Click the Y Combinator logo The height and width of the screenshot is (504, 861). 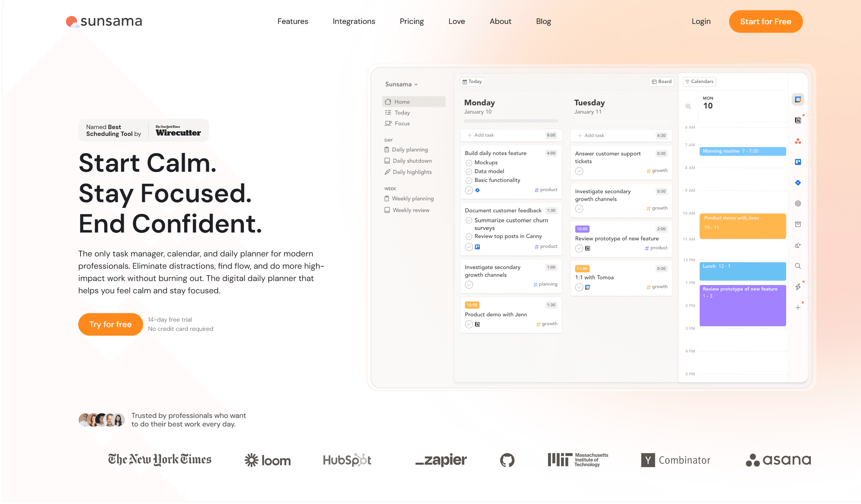click(x=675, y=460)
